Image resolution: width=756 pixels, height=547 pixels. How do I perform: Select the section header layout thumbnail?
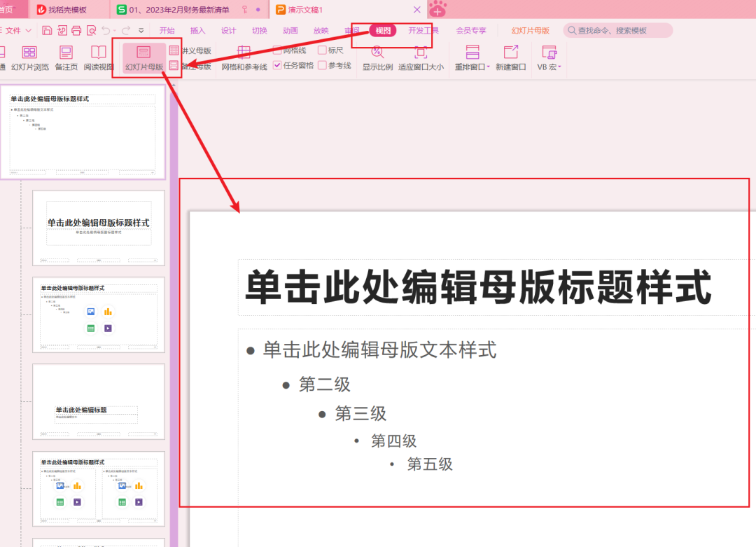tap(99, 402)
